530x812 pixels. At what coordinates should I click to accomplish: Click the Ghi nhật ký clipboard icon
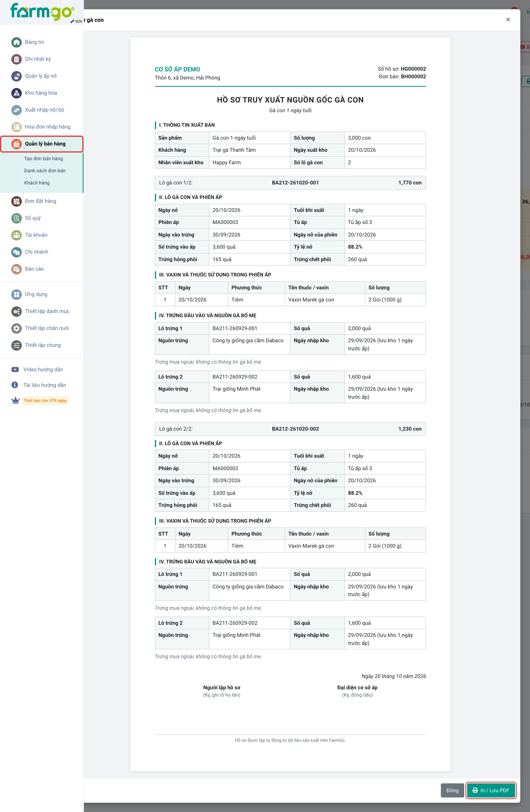(16, 59)
